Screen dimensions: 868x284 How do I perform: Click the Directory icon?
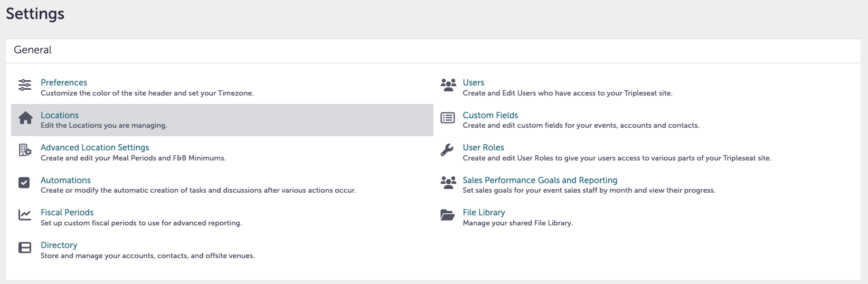pos(25,248)
